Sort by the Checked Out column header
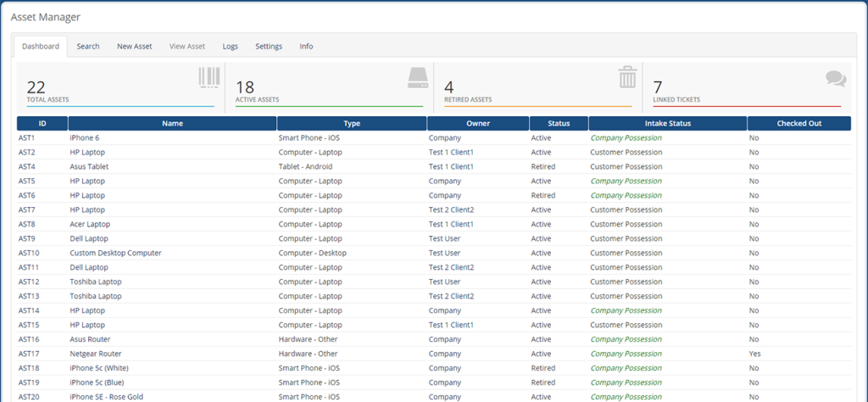 click(x=798, y=124)
